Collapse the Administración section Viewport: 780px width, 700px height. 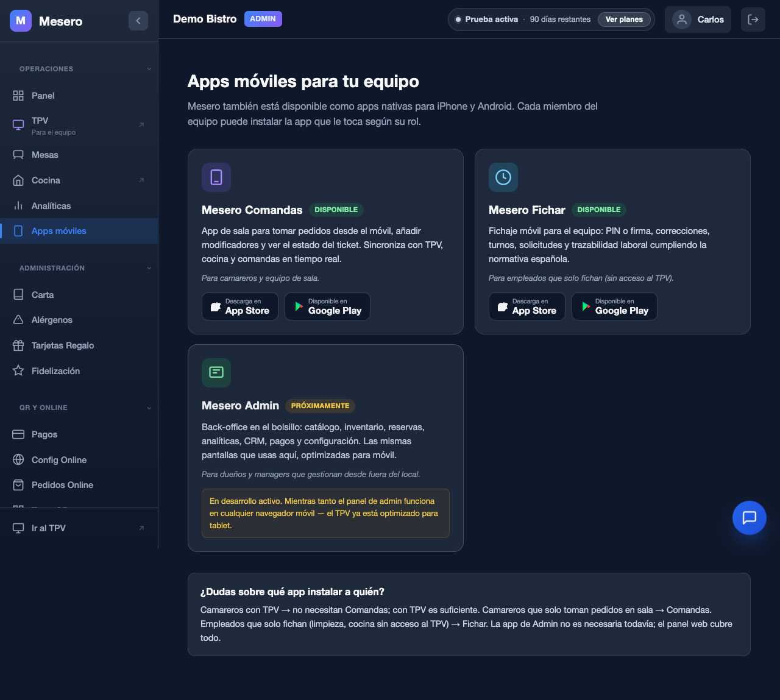tap(149, 268)
